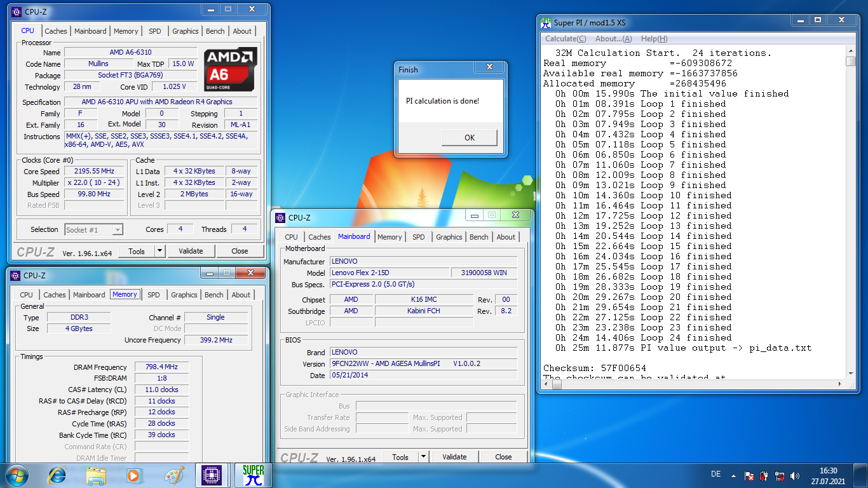The width and height of the screenshot is (868, 488).
Task: Click Validate in the CPU tab window
Action: pos(191,251)
